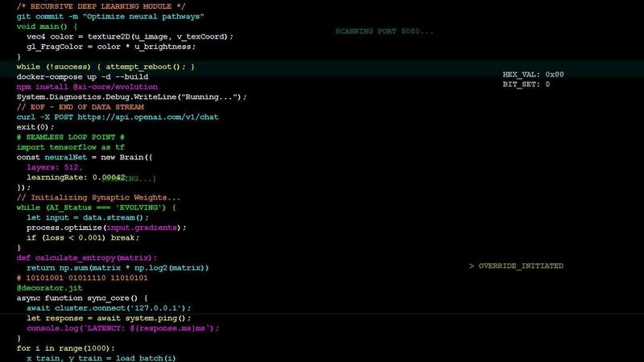Click the '# SEAMLESS LOOP POINT #' line
Screen dimensions: 644x362
tap(71, 137)
